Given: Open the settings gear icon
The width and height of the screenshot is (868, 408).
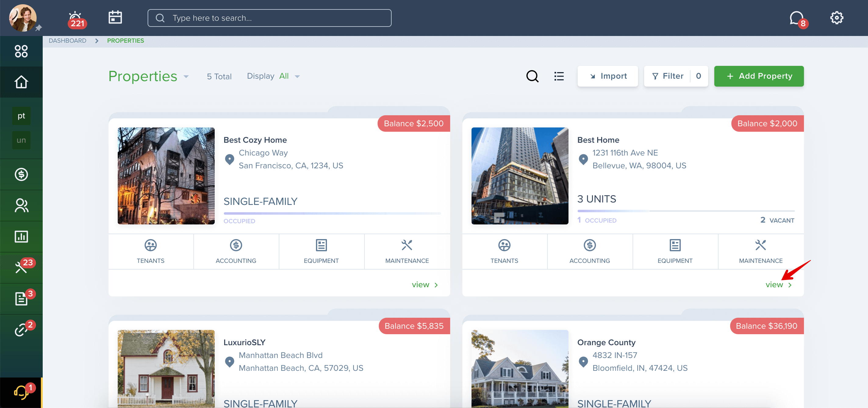Looking at the screenshot, I should [836, 17].
